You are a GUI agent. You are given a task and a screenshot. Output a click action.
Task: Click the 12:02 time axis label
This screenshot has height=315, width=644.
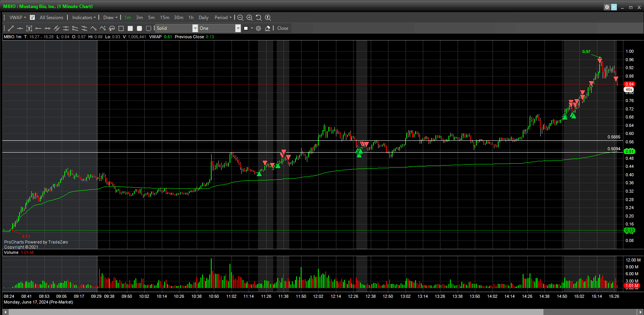[x=318, y=296]
